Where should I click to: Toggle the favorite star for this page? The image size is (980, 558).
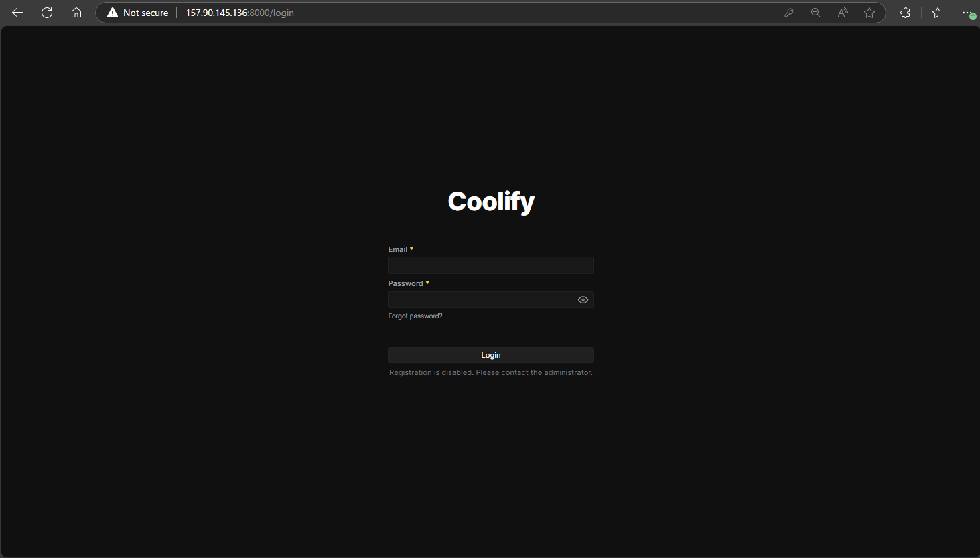pos(869,13)
